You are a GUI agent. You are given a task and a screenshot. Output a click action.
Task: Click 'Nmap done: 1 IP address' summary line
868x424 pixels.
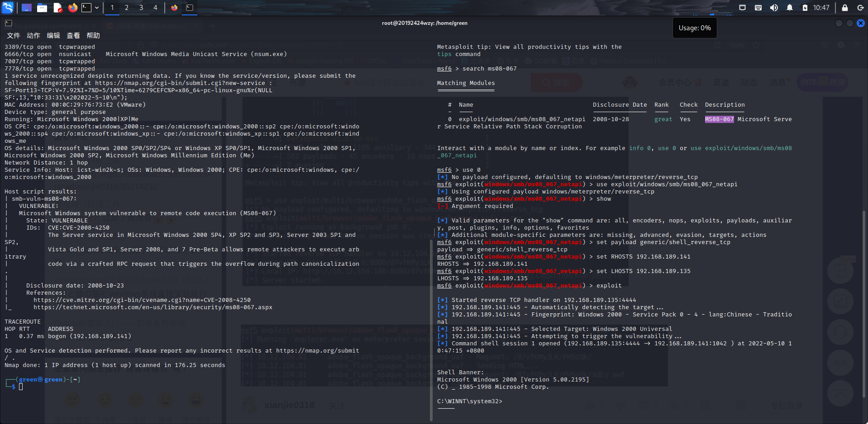click(x=115, y=365)
